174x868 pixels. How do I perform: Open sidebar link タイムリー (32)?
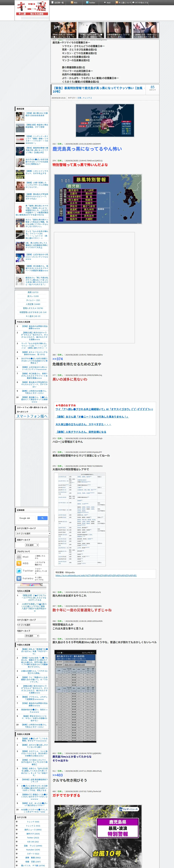[33, 300]
